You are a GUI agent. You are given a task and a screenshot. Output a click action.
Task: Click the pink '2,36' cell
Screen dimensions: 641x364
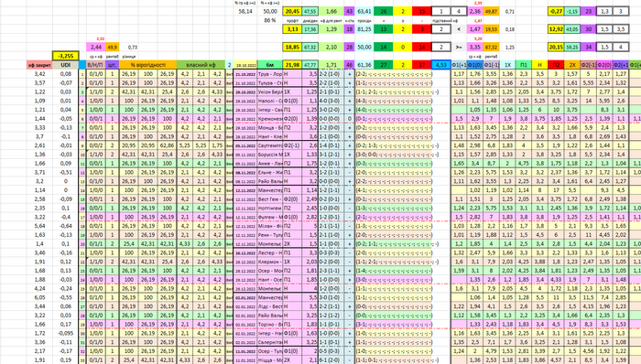point(474,11)
